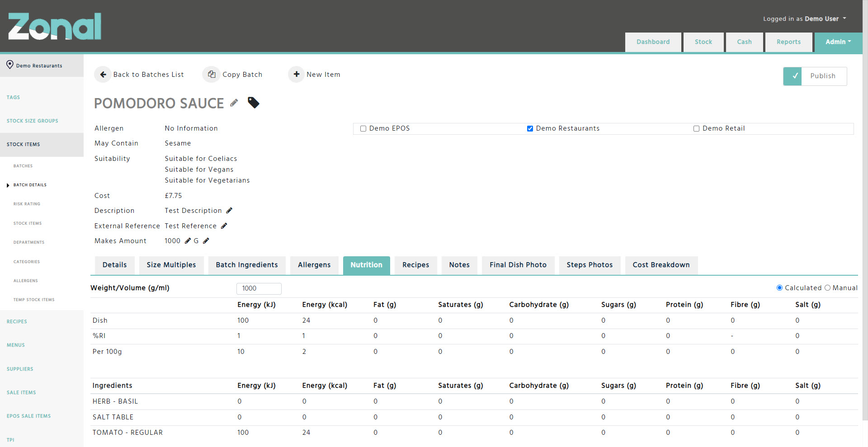The width and height of the screenshot is (868, 447).
Task: Click Back to Batches List
Action: [149, 75]
